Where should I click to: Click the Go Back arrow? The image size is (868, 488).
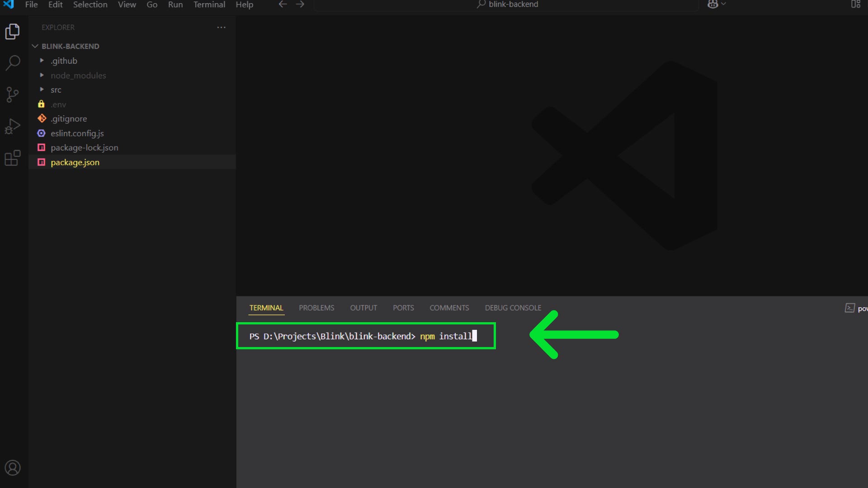pyautogui.click(x=283, y=5)
